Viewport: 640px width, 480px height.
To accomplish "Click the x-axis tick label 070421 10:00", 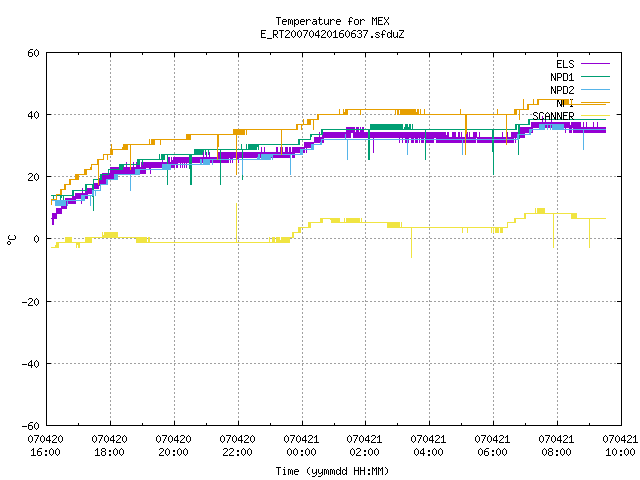I will coord(620,446).
